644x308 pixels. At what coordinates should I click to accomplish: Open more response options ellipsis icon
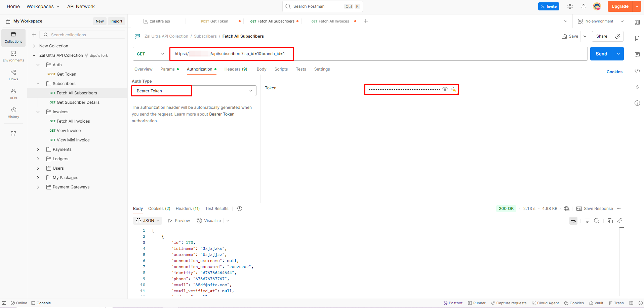(620, 209)
